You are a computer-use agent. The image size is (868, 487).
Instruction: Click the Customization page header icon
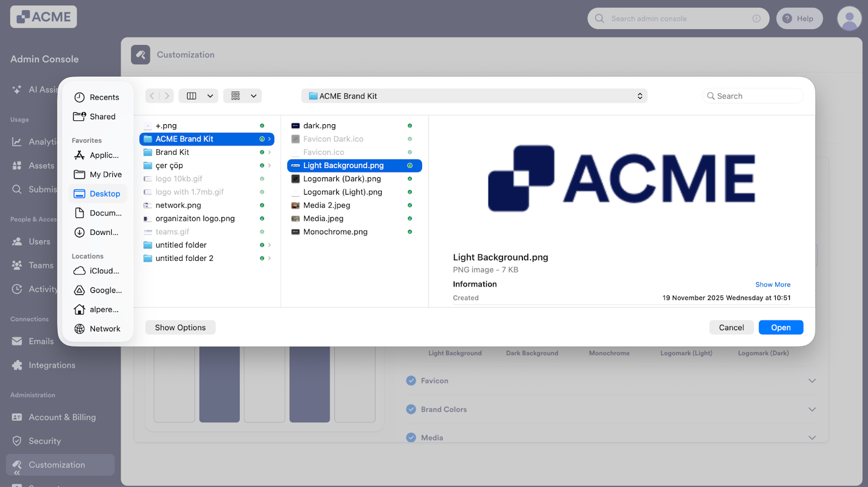(x=141, y=55)
